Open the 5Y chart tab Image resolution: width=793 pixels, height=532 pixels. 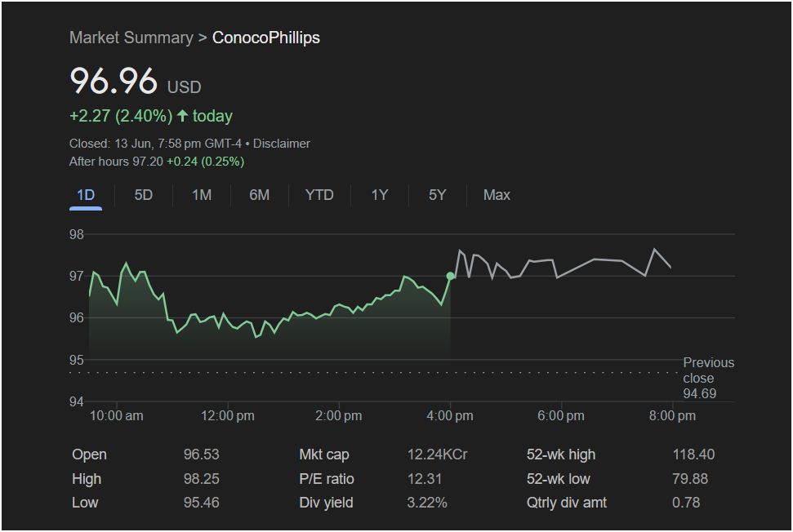tap(437, 195)
